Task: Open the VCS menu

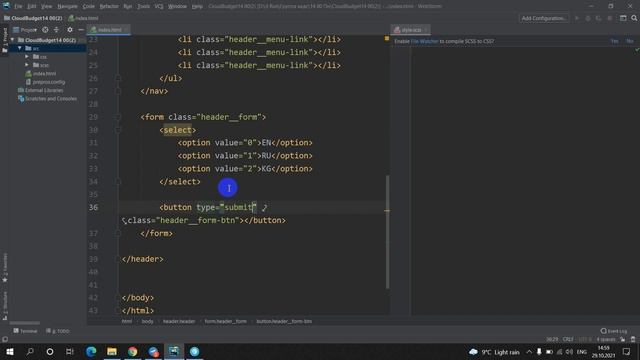Action: pos(159,6)
